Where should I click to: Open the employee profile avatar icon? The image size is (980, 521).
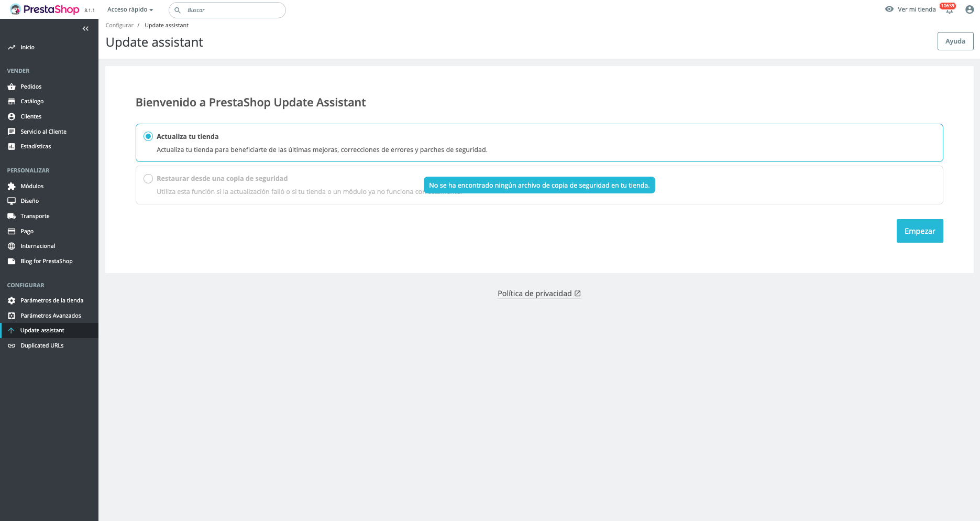(970, 9)
